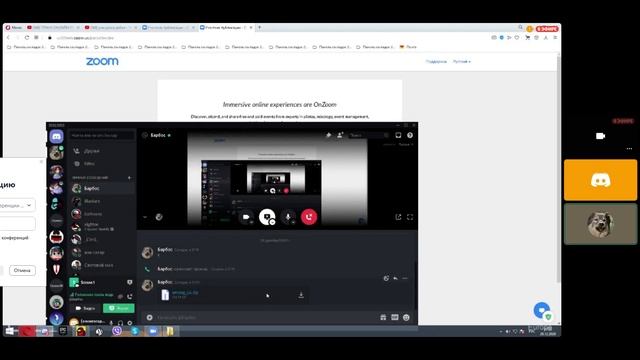Click the Video button in voice panel
Viewport: 640px width, 360px height.
tap(86, 308)
